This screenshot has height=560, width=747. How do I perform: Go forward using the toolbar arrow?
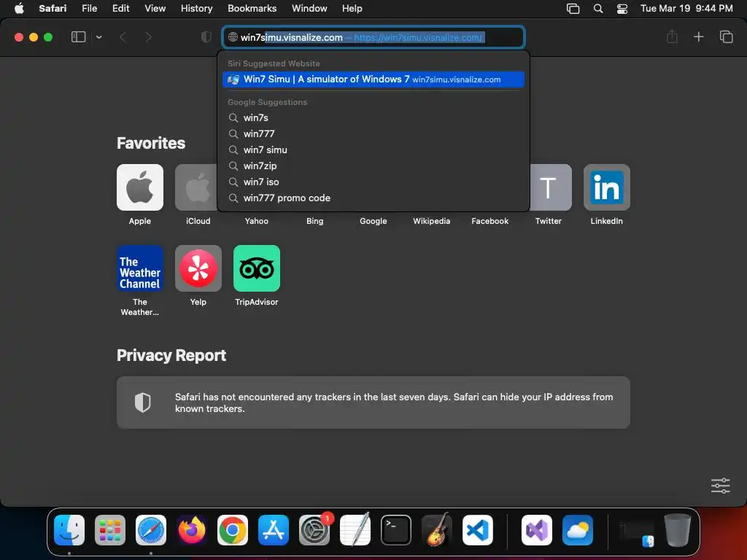tap(148, 37)
